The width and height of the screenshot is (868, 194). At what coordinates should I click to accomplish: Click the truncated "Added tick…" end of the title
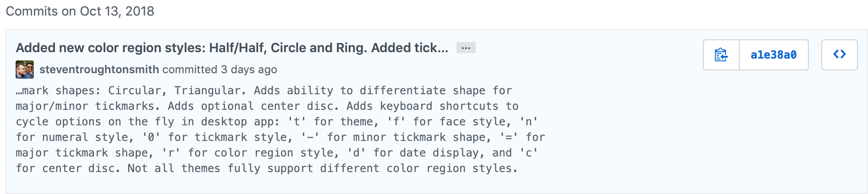(x=410, y=48)
